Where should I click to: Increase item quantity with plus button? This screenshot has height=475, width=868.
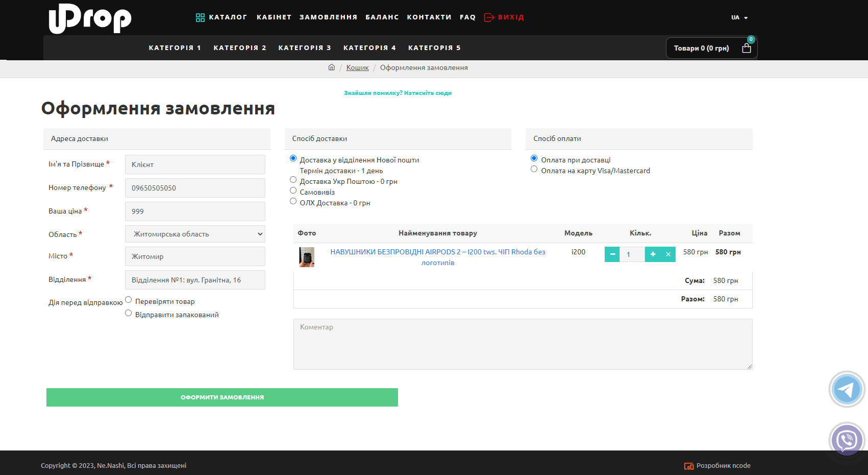tap(653, 254)
